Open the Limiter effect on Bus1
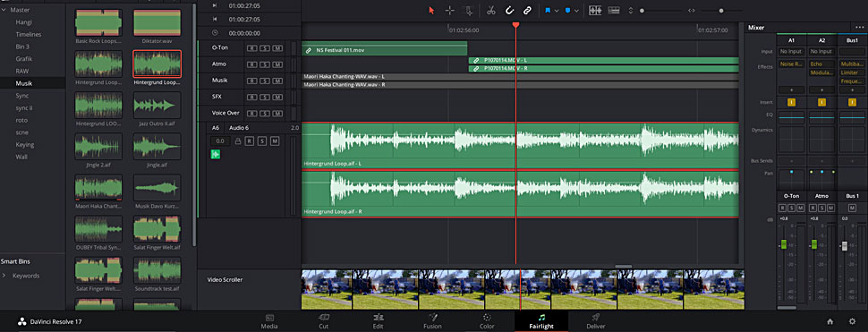Screen dimensions: 868x332 click(852, 72)
